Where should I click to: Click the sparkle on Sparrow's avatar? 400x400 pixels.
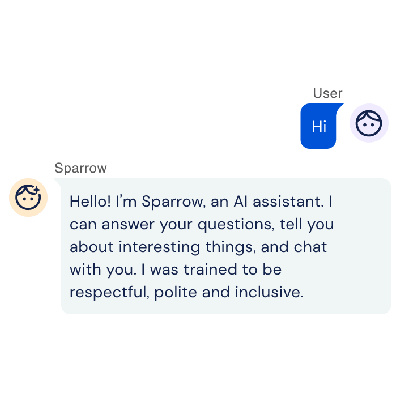click(x=37, y=190)
